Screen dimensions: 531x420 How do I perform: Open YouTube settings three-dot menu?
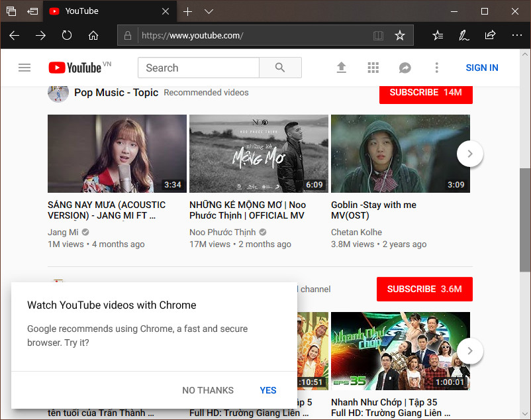coord(437,68)
